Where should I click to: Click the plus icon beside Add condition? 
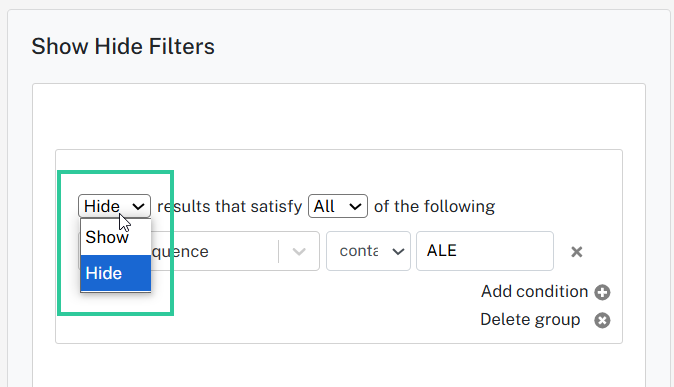point(602,292)
